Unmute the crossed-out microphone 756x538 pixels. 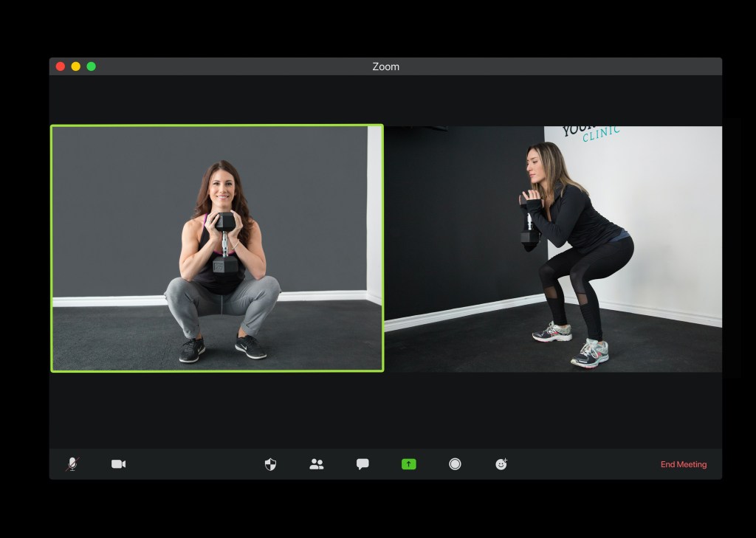(x=72, y=464)
